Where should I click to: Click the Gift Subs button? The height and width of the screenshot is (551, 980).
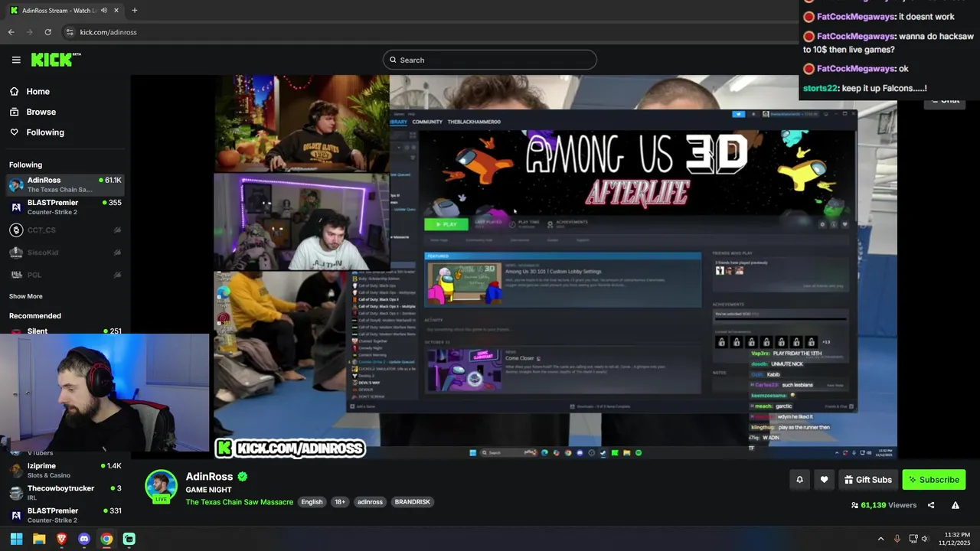(868, 480)
